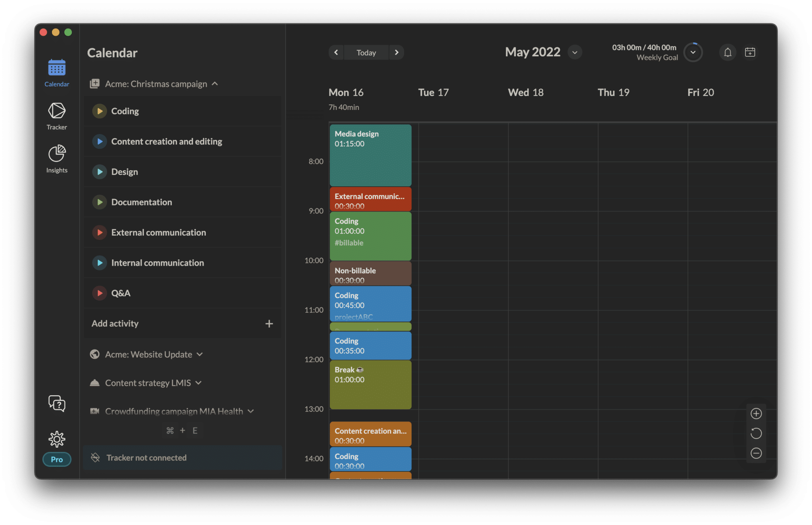Expand the Weekly Goal dropdown

coord(693,52)
